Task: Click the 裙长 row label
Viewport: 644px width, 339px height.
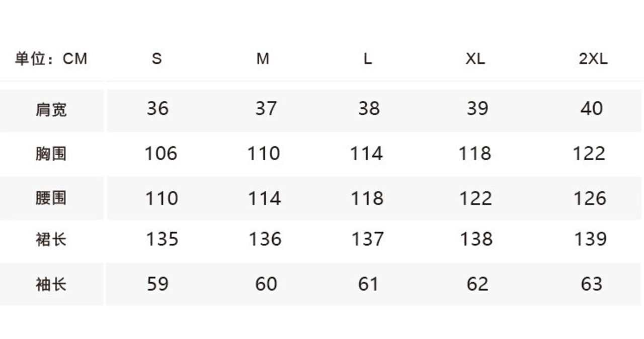Action: coord(51,239)
